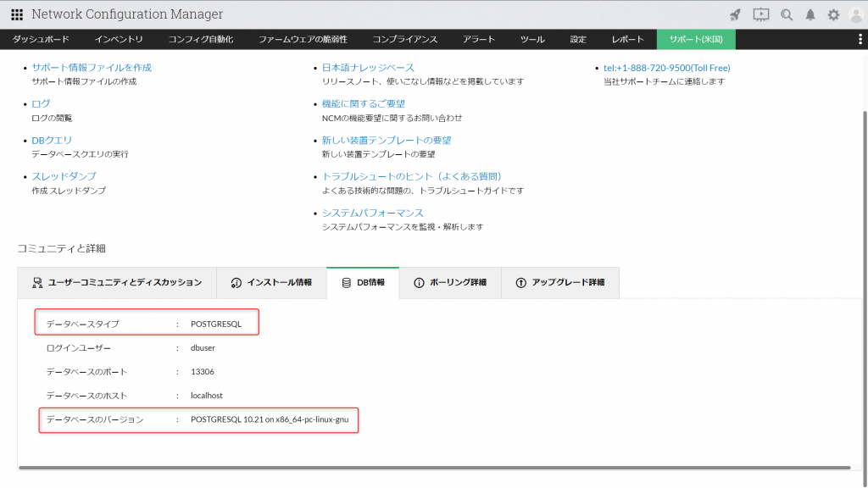Switch to ユーザーコミュニティとディスカッション tab

117,283
